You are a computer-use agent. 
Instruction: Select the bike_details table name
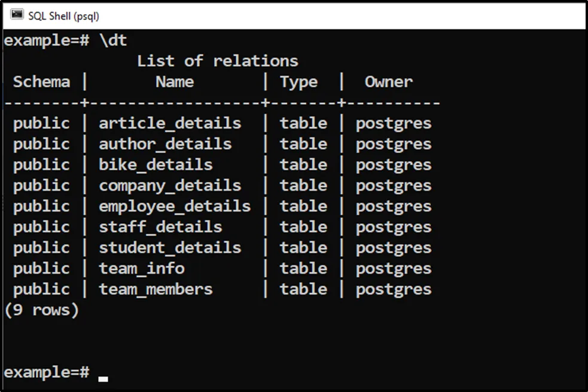pyautogui.click(x=156, y=165)
